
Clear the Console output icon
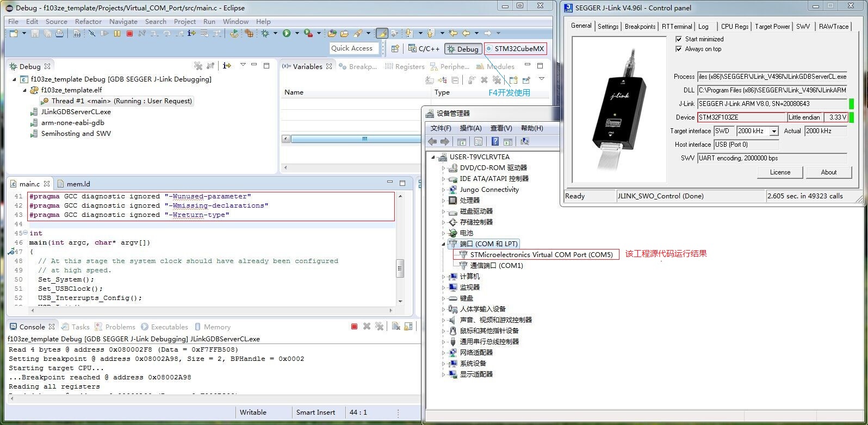coord(396,327)
